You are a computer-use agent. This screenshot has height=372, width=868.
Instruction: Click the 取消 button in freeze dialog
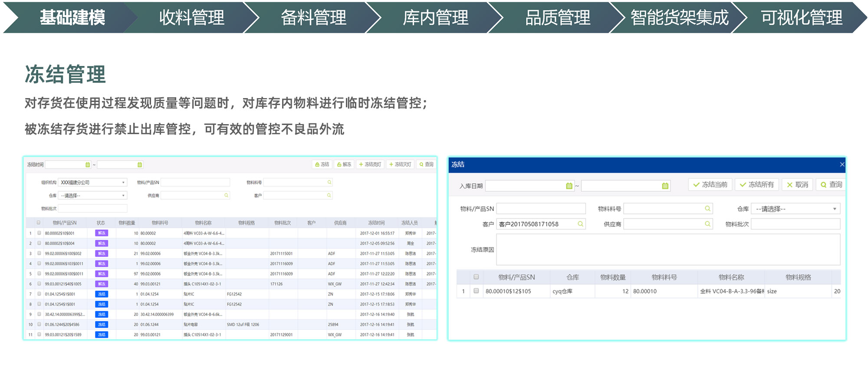[x=797, y=184]
